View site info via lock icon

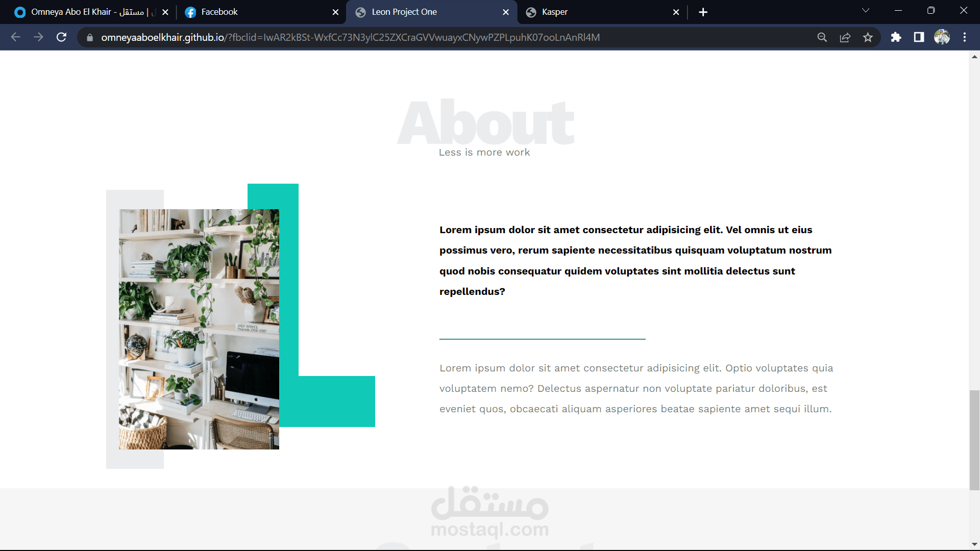point(90,37)
